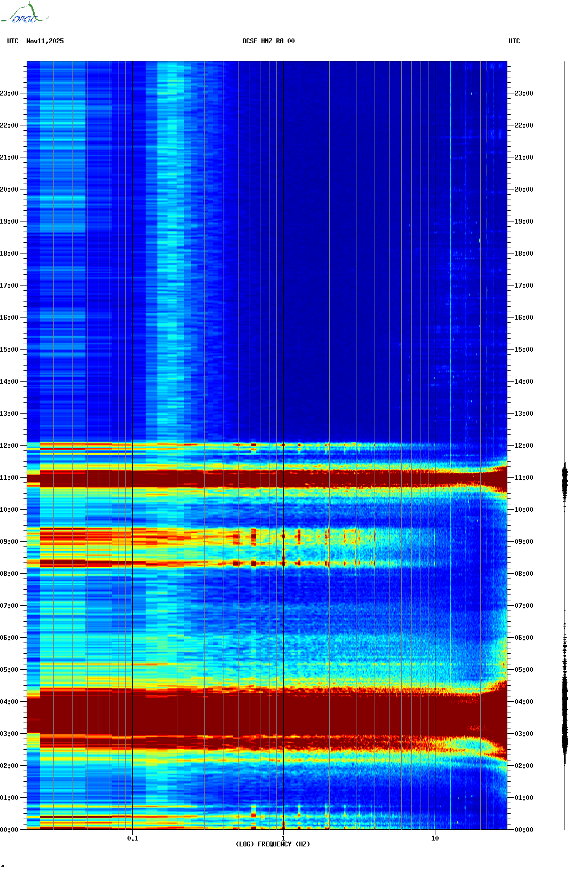The image size is (588, 872).
Task: Click 11:00 on the right time axis
Action: (524, 478)
